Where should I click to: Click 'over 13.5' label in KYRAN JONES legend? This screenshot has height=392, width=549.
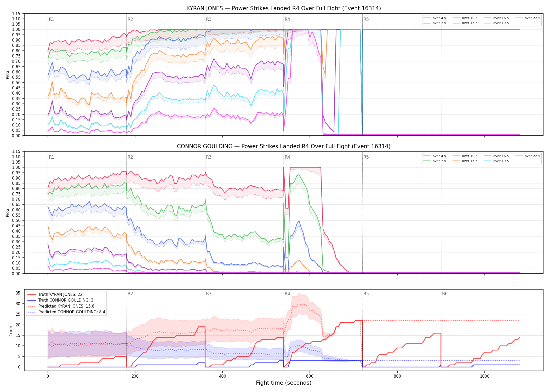(470, 23)
